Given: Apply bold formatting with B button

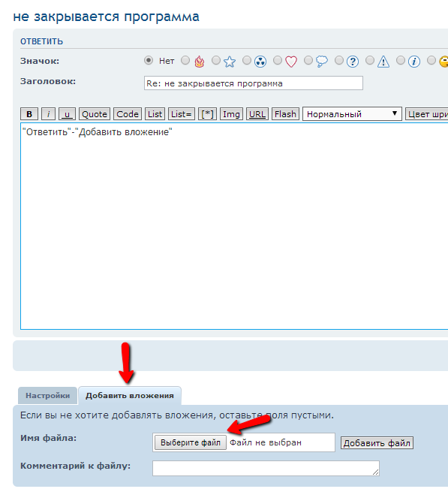Looking at the screenshot, I should coord(29,114).
